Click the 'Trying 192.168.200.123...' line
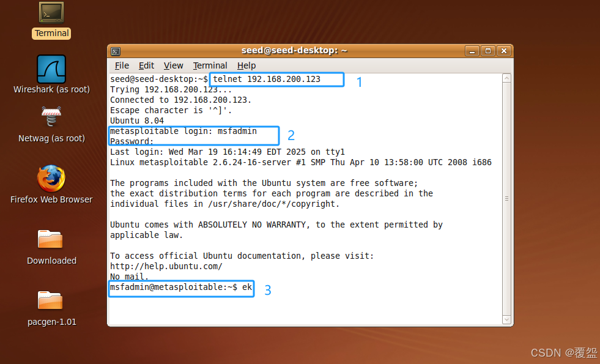This screenshot has width=600, height=364. tap(171, 89)
